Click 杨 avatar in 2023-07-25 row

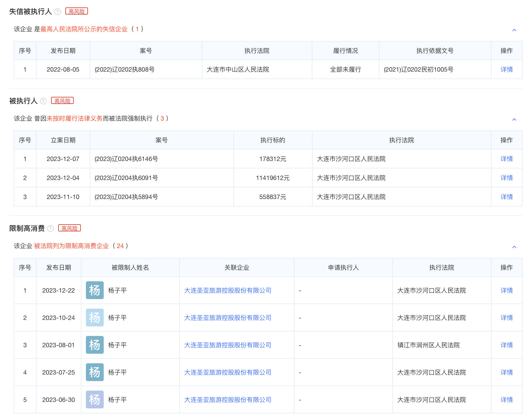point(95,372)
